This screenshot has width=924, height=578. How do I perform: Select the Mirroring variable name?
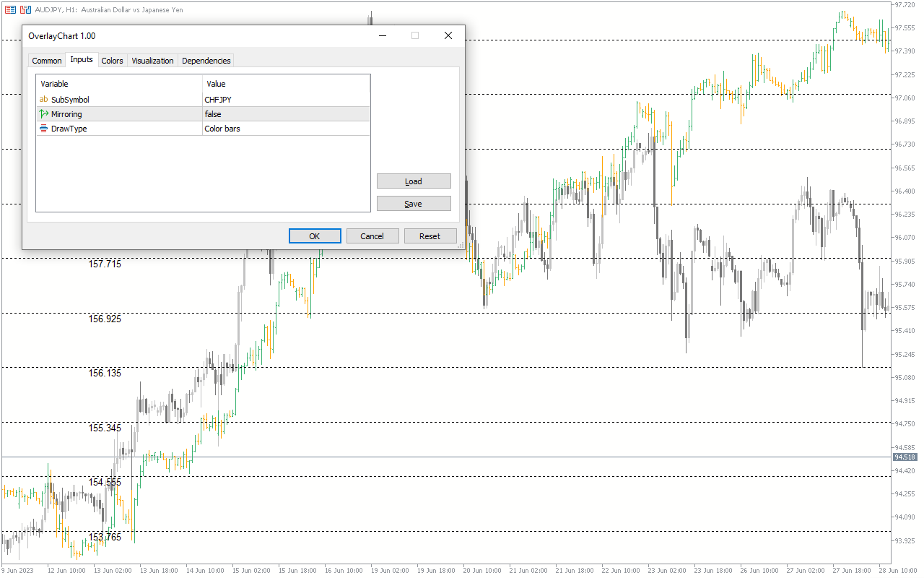[x=66, y=114]
